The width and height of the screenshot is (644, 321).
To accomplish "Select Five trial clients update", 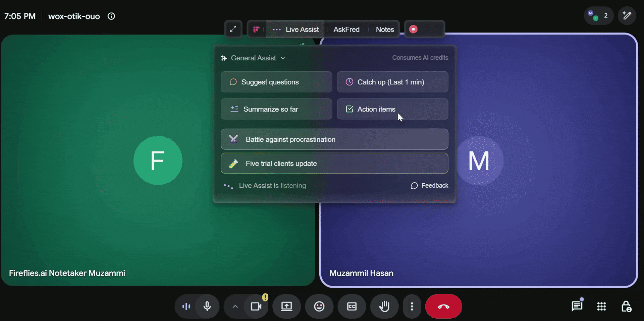I will [334, 163].
